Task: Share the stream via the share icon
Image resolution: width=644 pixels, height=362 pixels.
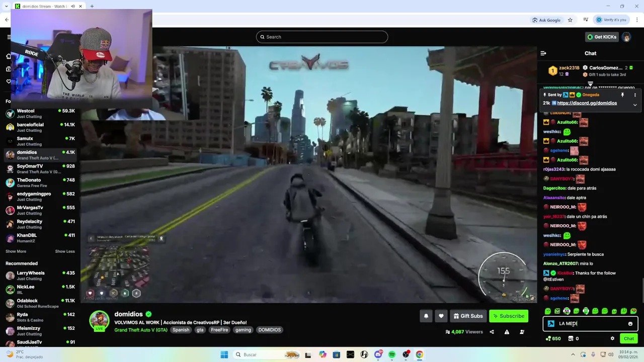Action: pos(492,332)
